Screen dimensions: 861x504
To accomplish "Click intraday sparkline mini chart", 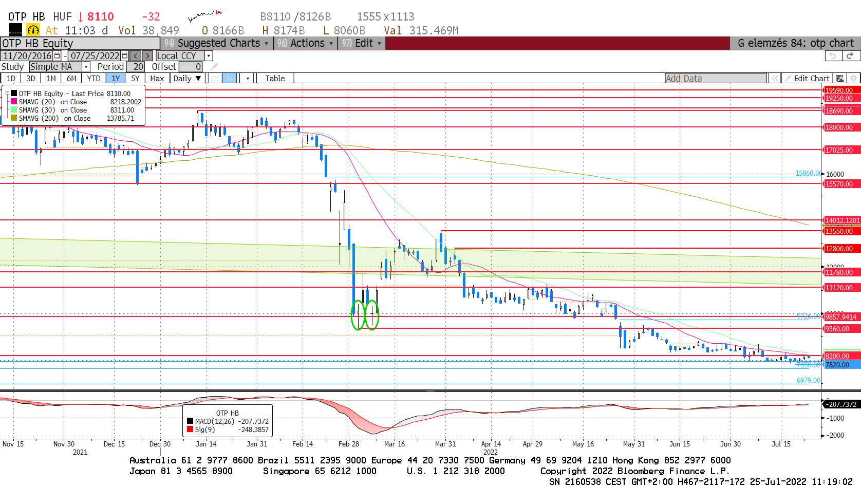I will point(205,16).
